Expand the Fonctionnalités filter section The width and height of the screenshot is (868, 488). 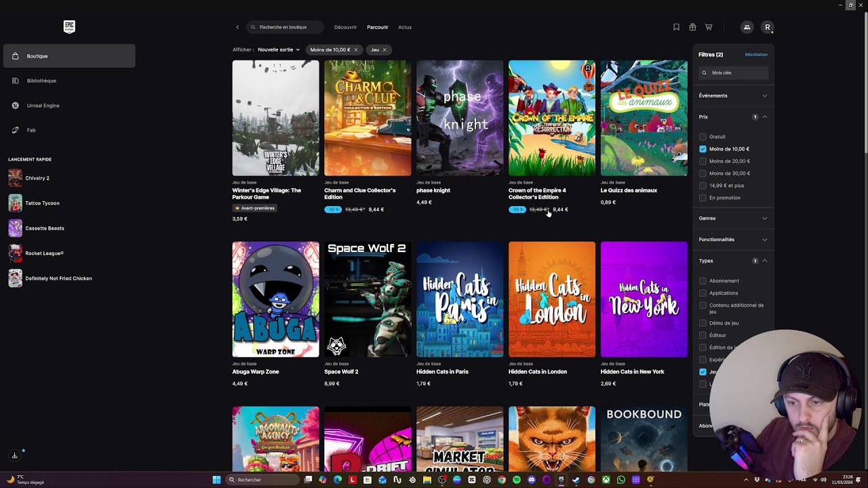[733, 239]
